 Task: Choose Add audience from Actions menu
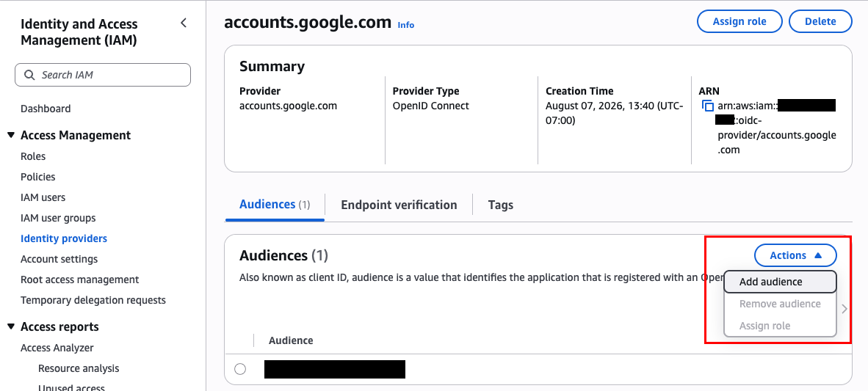click(779, 282)
